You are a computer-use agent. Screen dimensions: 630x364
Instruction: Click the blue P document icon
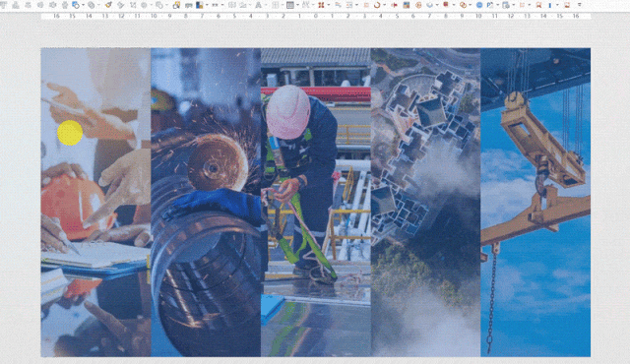[x=490, y=5]
